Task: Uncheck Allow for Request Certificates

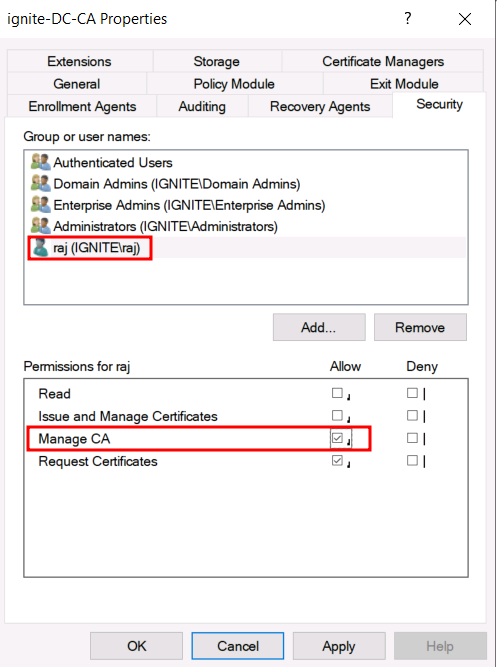Action: point(337,460)
